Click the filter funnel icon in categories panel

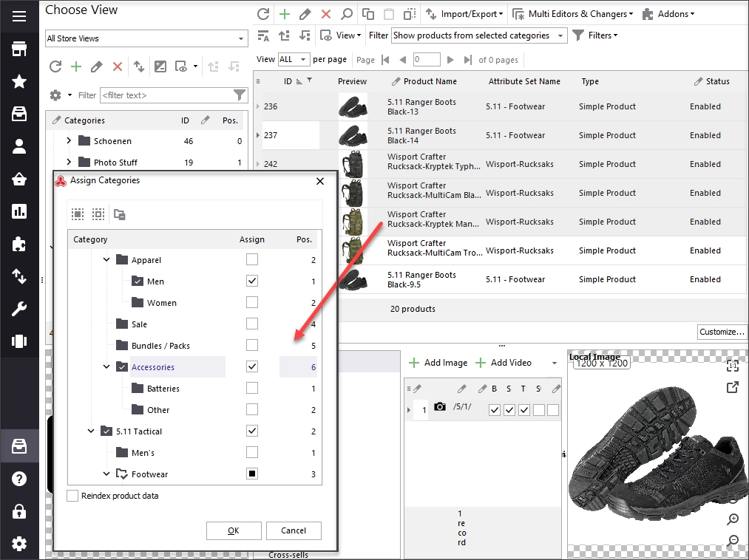coord(240,95)
